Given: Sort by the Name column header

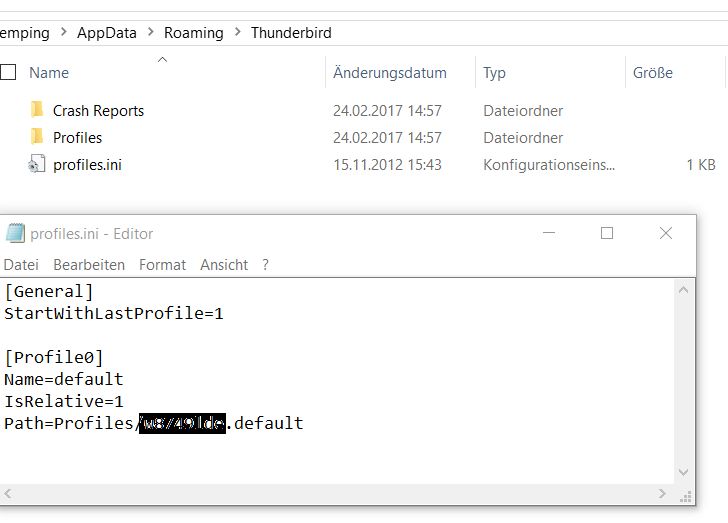Looking at the screenshot, I should [x=49, y=73].
